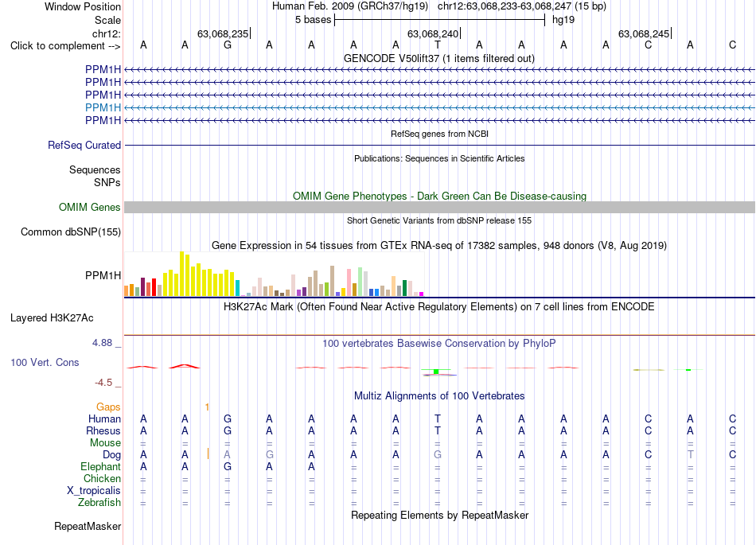Open 'Short Genetic Variants from dbSNP release 155'
Viewport: 756px width, 545px height.
pos(439,220)
